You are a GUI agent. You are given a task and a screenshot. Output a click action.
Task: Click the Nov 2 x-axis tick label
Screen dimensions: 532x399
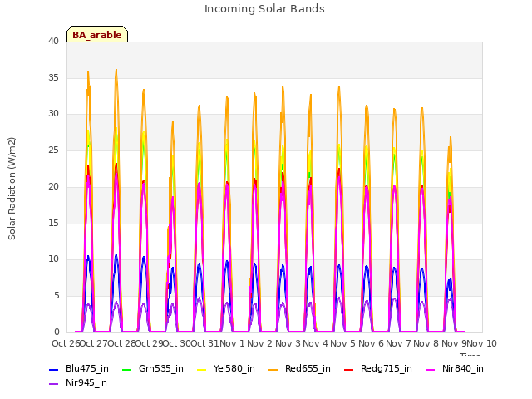point(260,343)
